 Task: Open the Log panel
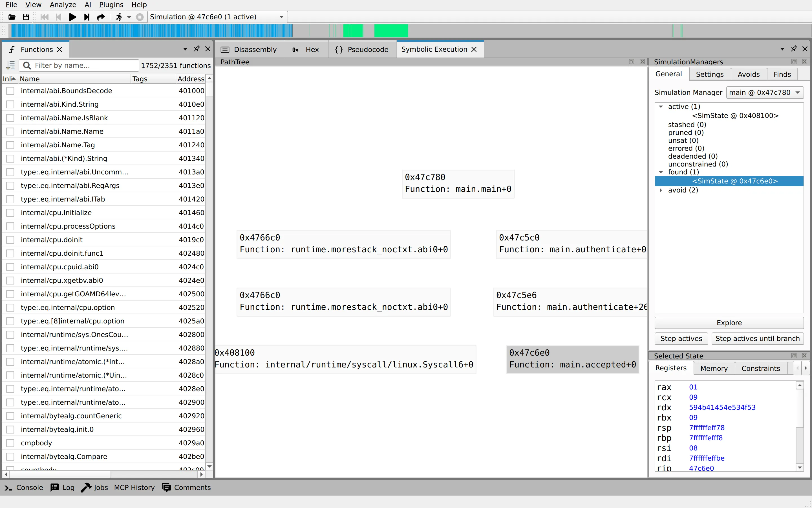[x=62, y=487]
